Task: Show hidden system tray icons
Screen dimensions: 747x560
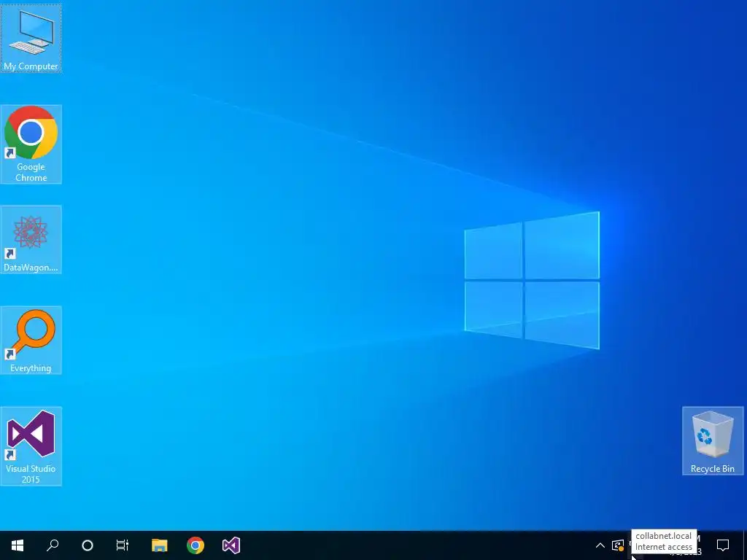Action: [600, 545]
